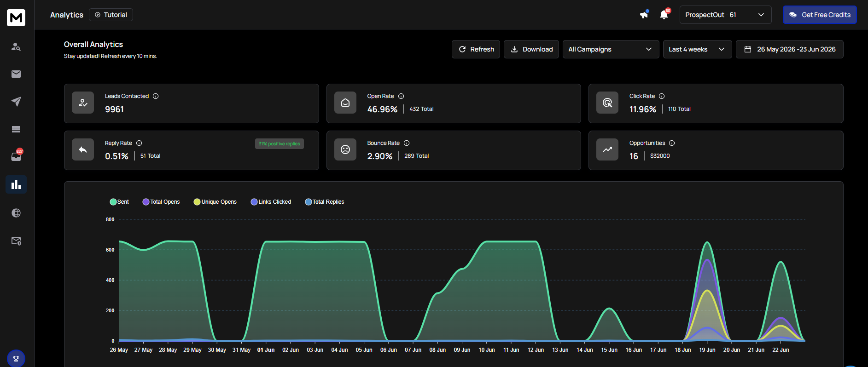This screenshot has width=868, height=367.
Task: Click the Download button
Action: [x=531, y=49]
